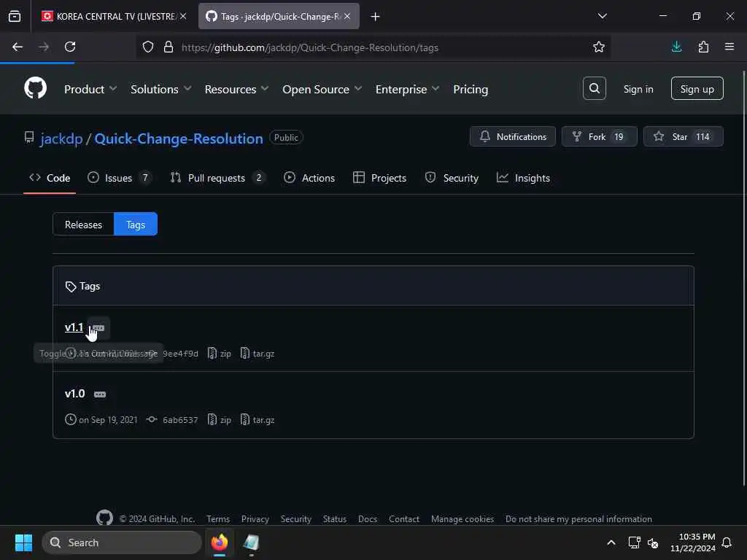Click the Windows taskbar Search box
This screenshot has height=560, width=747.
122,542
